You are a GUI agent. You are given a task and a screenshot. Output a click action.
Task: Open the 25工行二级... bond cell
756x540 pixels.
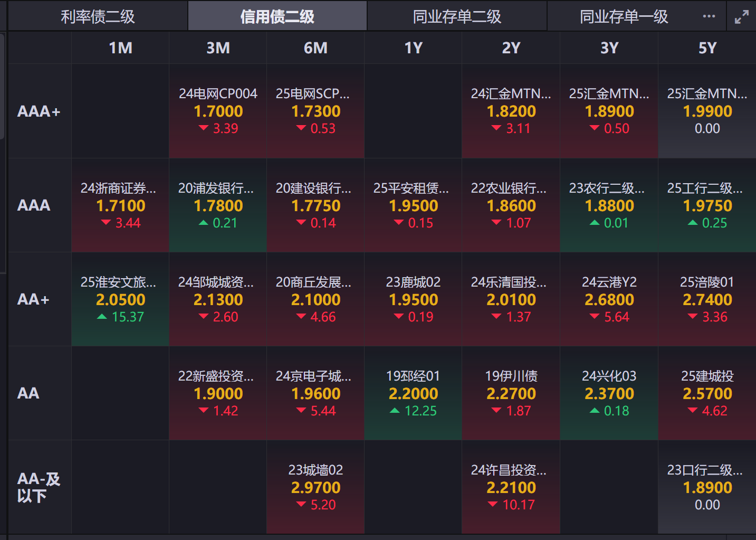(707, 205)
